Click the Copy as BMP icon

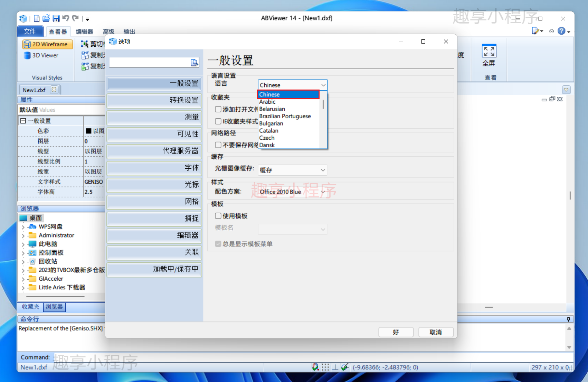pos(85,66)
